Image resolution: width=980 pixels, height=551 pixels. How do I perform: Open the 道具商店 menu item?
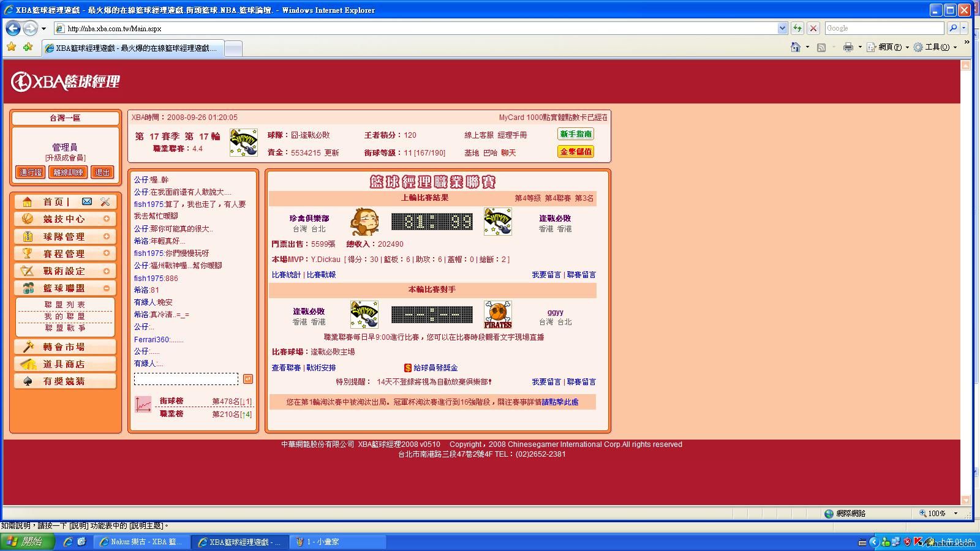pyautogui.click(x=65, y=364)
